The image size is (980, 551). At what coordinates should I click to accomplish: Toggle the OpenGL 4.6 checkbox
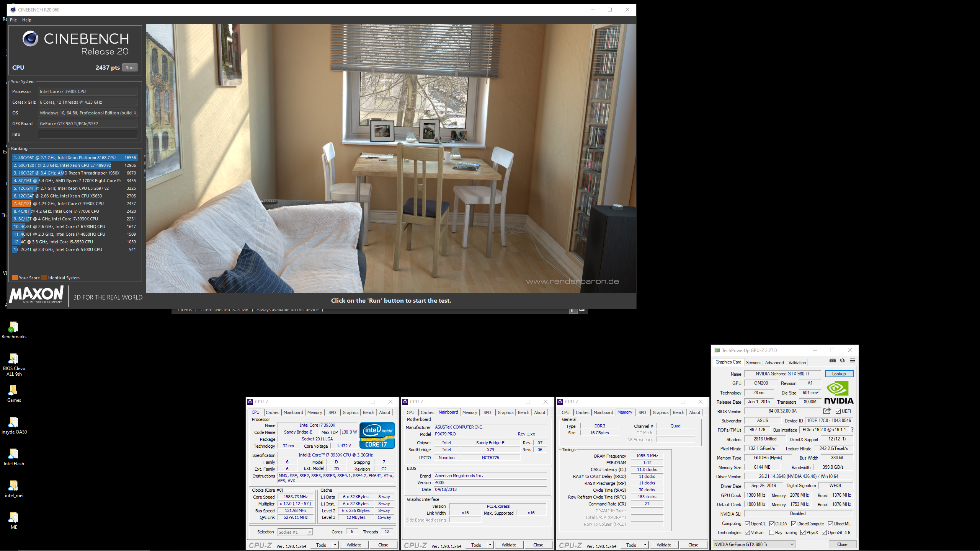tap(824, 532)
